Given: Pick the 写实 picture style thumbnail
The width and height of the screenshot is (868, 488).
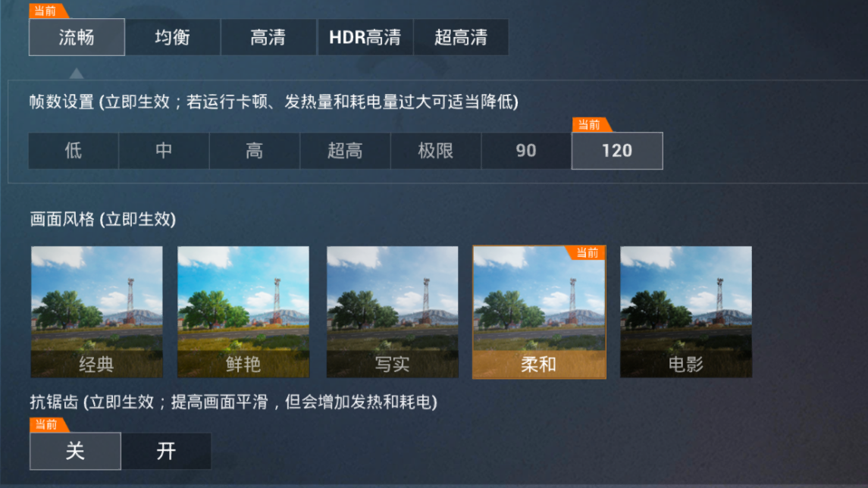Looking at the screenshot, I should pyautogui.click(x=393, y=312).
